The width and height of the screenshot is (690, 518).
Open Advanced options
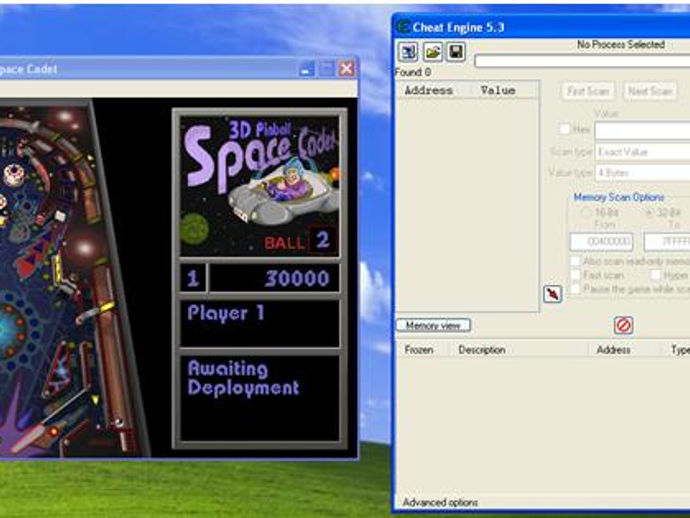[x=440, y=502]
